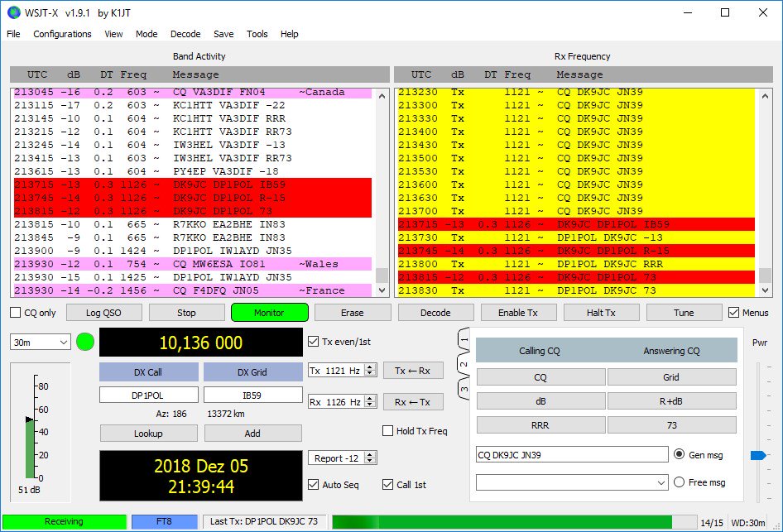Image resolution: width=783 pixels, height=532 pixels.
Task: Click the Log QSO button
Action: (103, 313)
